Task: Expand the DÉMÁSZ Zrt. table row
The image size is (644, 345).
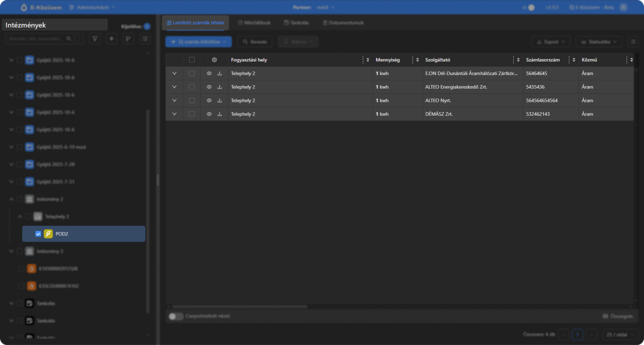Action: [x=174, y=114]
